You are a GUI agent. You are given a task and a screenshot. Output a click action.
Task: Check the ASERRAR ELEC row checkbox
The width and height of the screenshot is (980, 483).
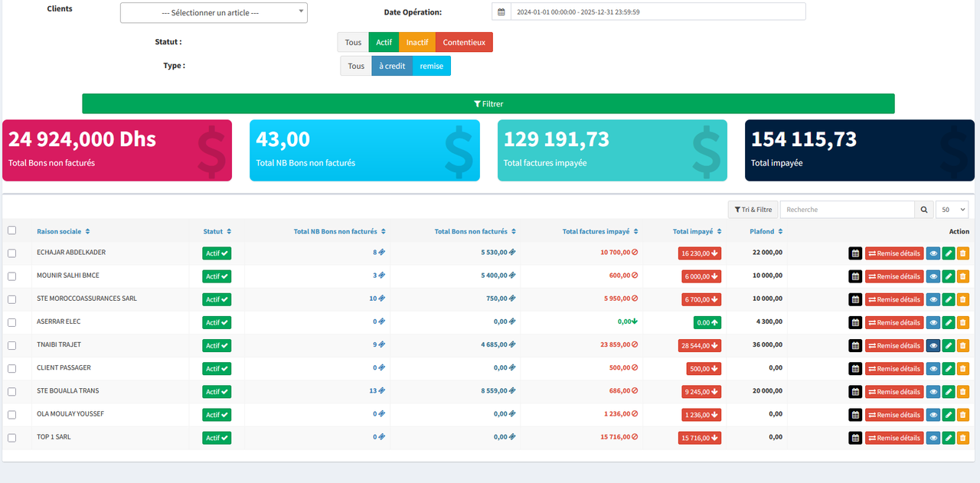coord(11,322)
